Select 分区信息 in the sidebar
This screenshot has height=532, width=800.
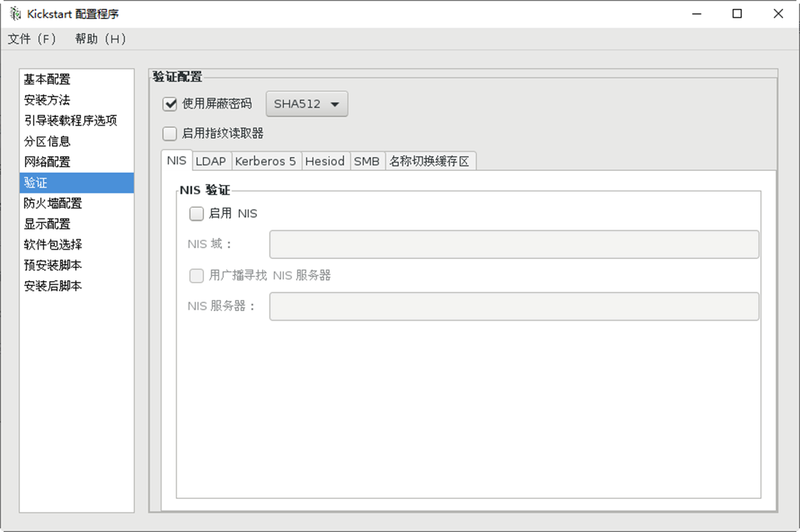pyautogui.click(x=76, y=142)
